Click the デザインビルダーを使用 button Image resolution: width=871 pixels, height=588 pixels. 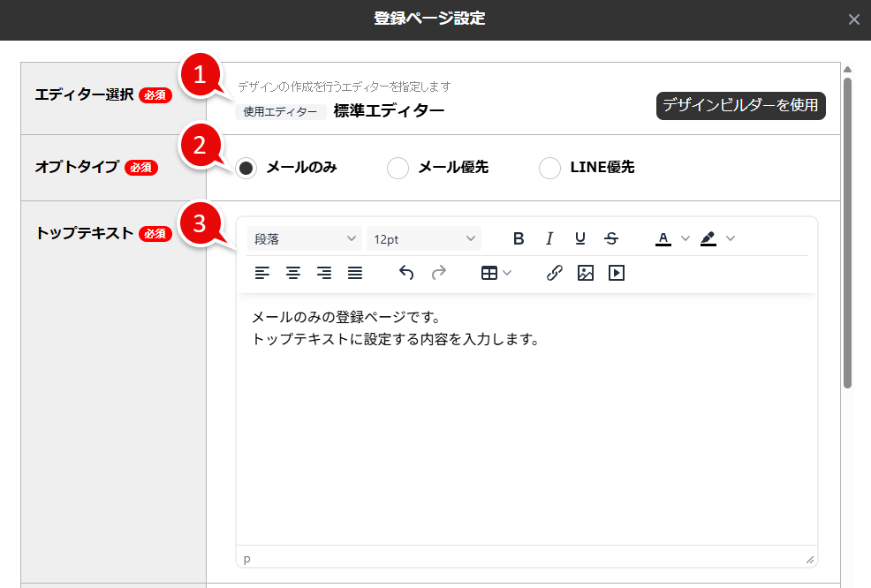click(x=740, y=105)
